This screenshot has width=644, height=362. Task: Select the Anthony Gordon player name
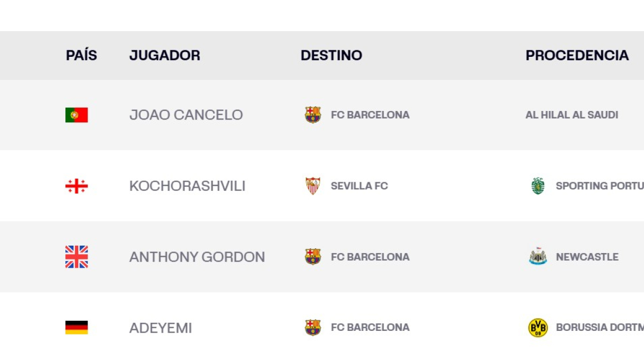point(197,257)
